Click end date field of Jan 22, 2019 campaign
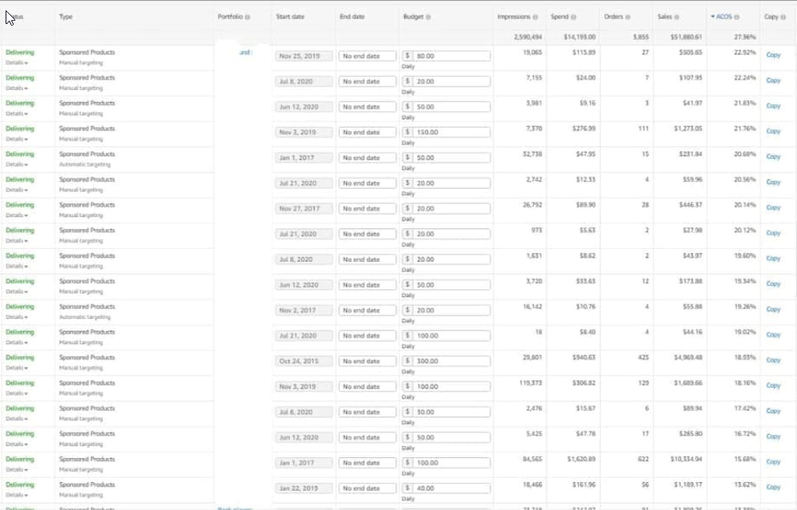797x510 pixels. (x=367, y=488)
